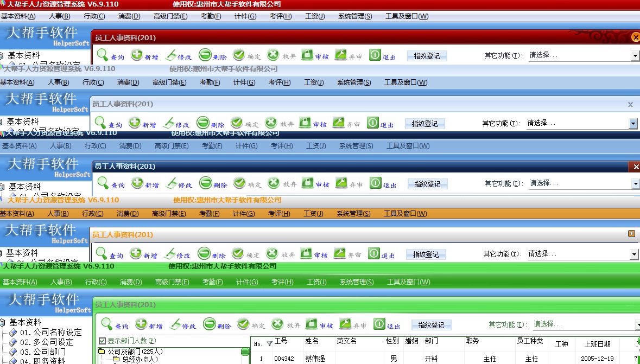Open 高级门禁(E) menu in green-themed window

(x=172, y=282)
